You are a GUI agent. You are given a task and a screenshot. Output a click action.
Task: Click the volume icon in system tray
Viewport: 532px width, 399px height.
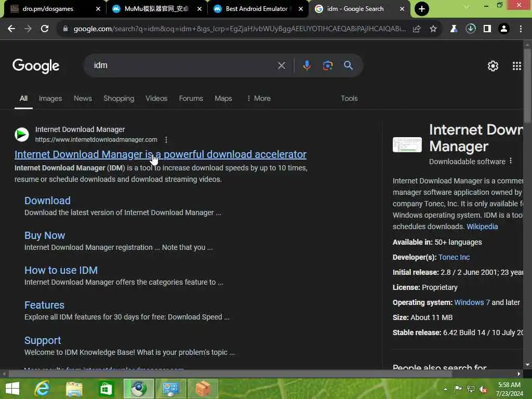483,389
